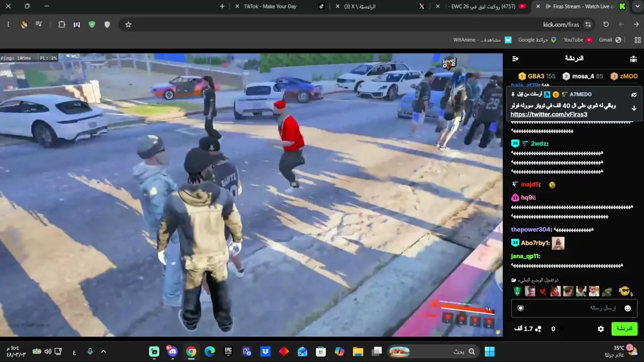
Task: Open Microsoft Edge from the taskbar
Action: point(210,351)
